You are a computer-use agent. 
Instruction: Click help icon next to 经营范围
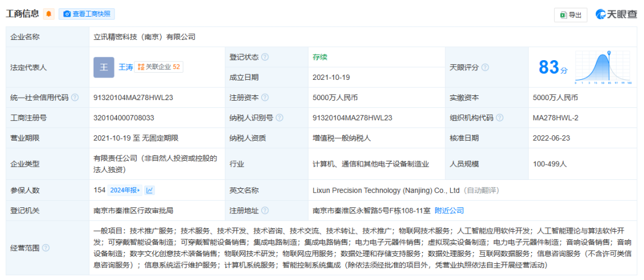click(45, 248)
